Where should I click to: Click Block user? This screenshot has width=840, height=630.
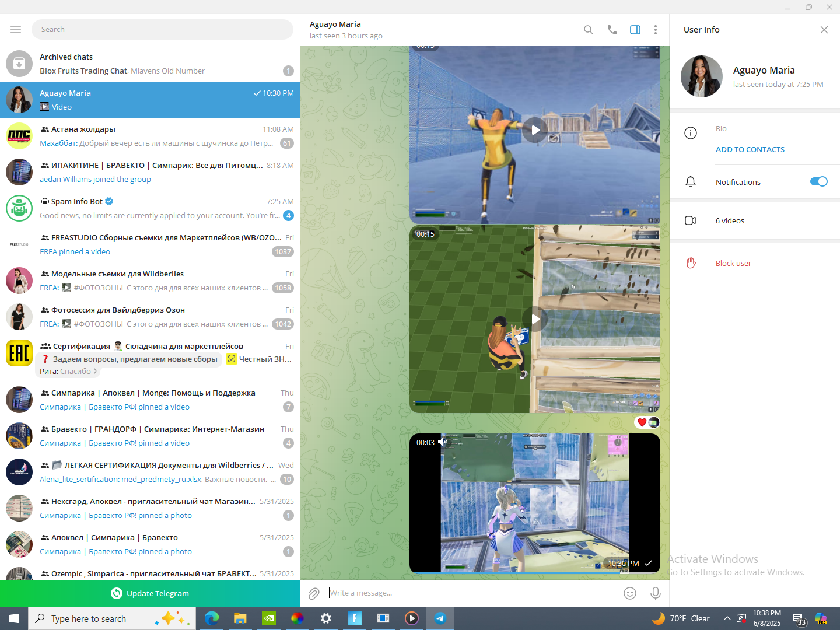tap(733, 263)
